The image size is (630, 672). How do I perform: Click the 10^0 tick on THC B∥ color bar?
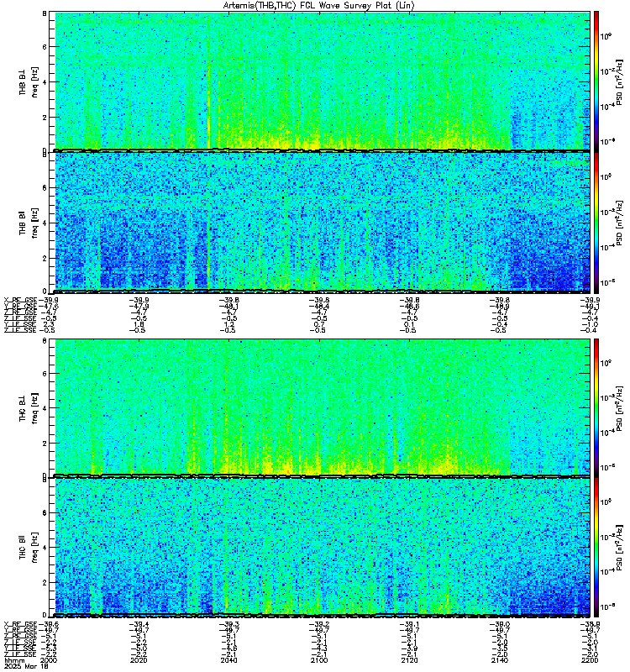pos(606,502)
